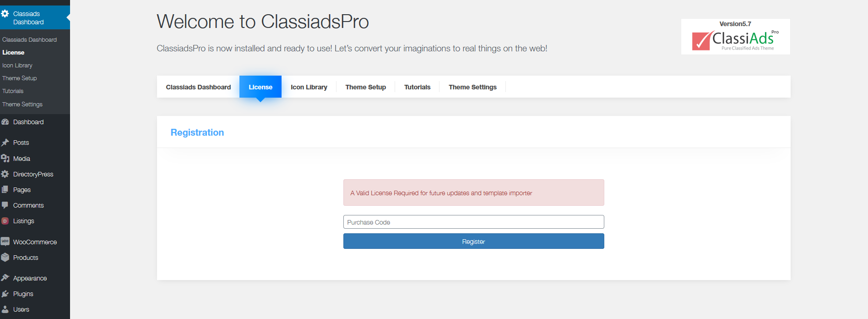
Task: Click the DirectoryPress gear icon
Action: point(5,174)
